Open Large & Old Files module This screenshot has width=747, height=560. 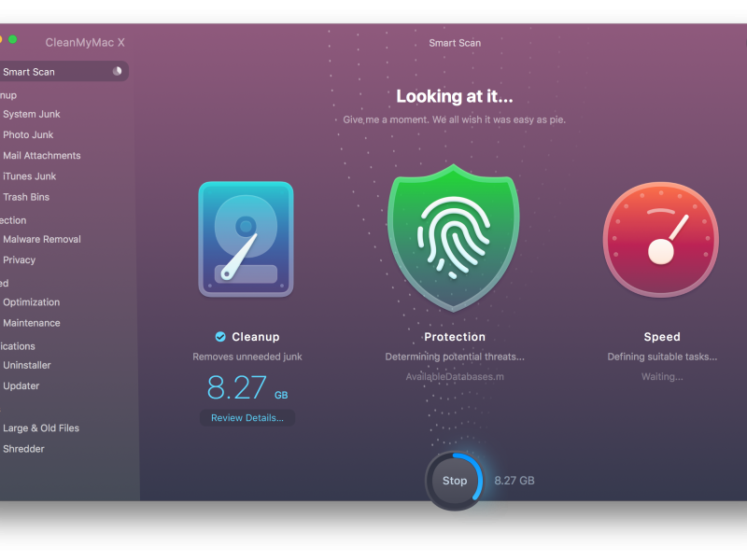pos(41,428)
